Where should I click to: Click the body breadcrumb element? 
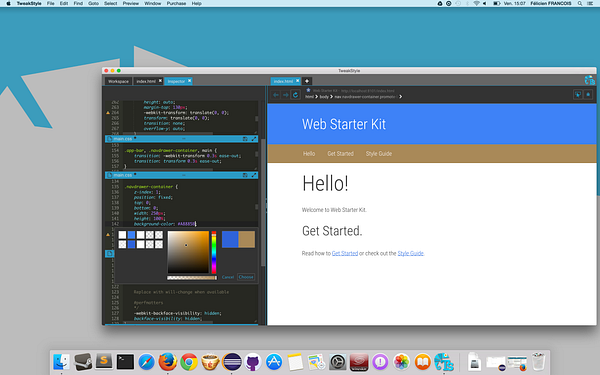(x=324, y=97)
